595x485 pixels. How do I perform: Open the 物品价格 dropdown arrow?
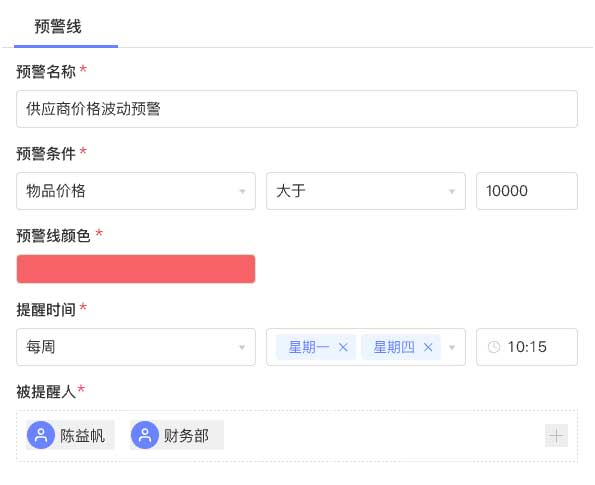click(242, 191)
